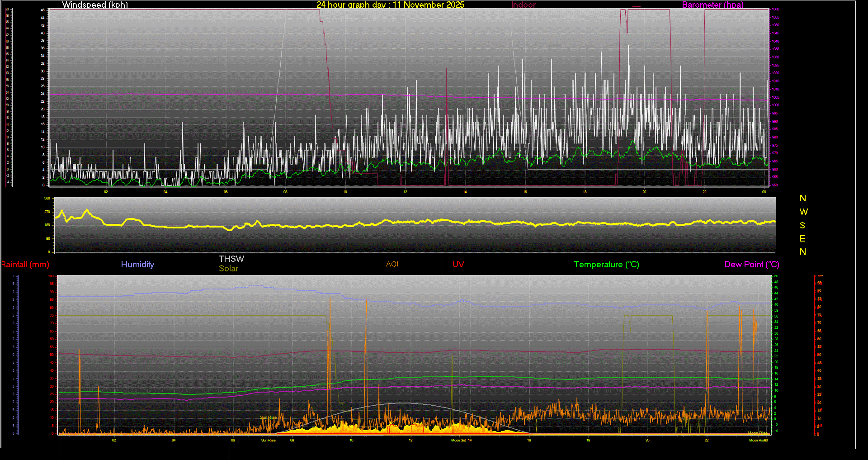The height and width of the screenshot is (460, 868).
Task: Click the Moon Set marker on bottom axis
Action: (458, 440)
